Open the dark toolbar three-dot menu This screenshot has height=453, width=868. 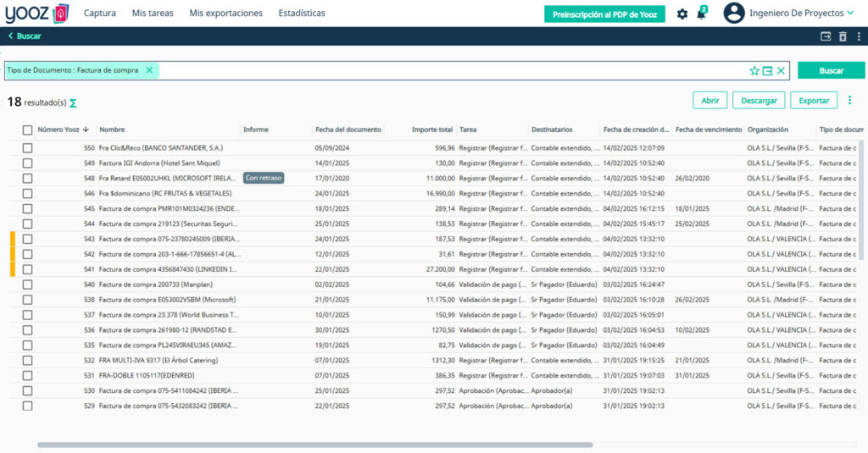(859, 36)
